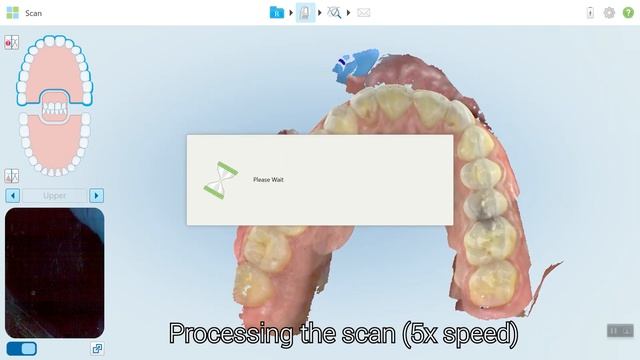Click the lower jaw scan tool icon

pos(11,176)
